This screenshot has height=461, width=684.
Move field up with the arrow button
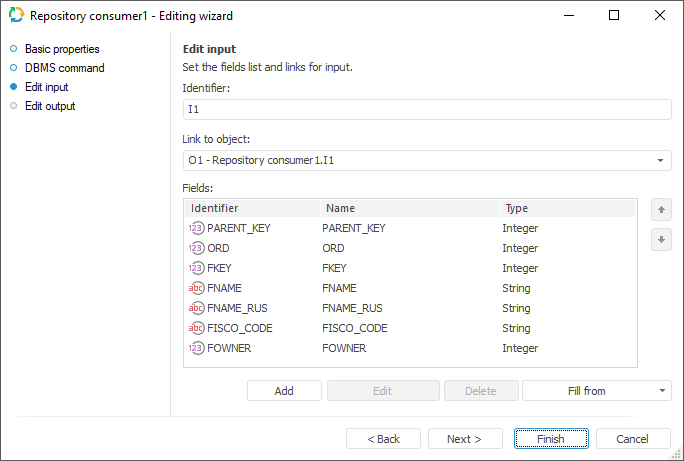(659, 210)
